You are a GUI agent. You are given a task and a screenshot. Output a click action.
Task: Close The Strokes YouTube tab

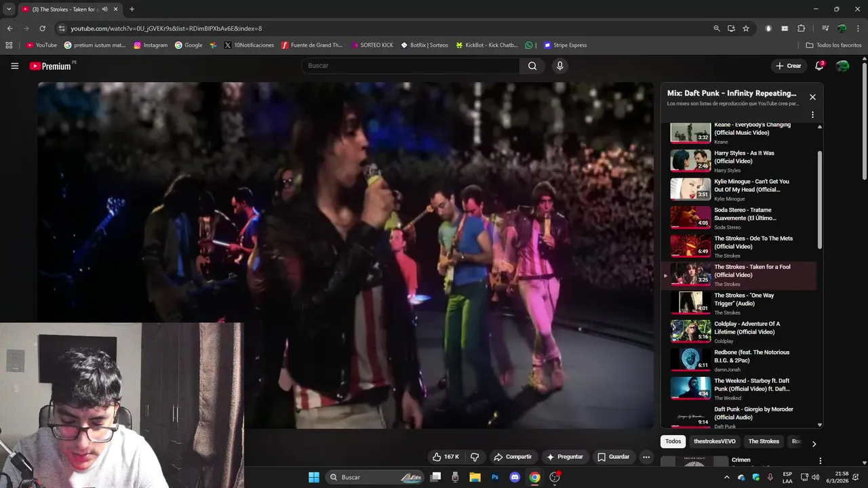(x=115, y=9)
